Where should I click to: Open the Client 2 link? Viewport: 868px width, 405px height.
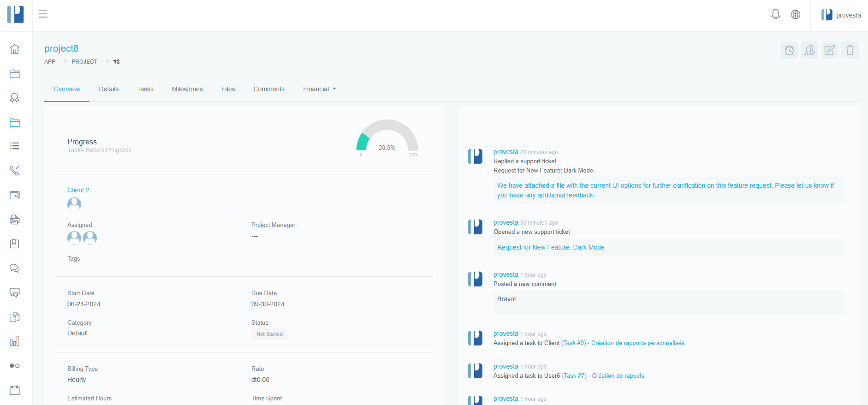[x=78, y=190]
